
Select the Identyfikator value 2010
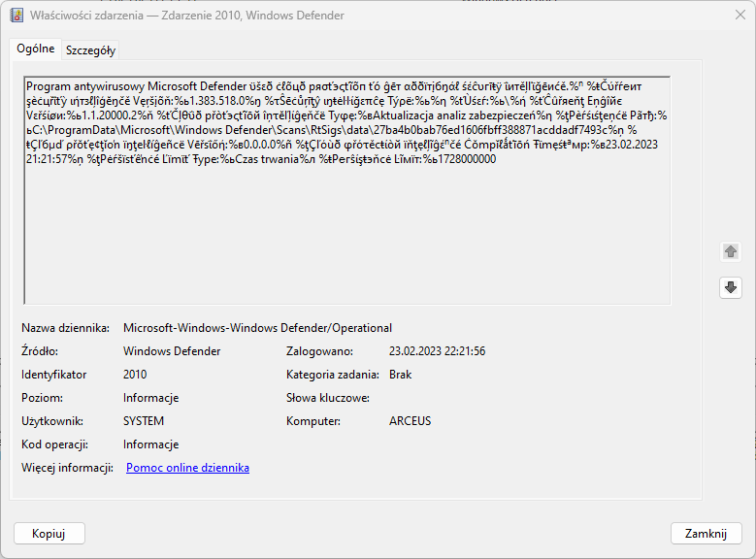point(135,375)
